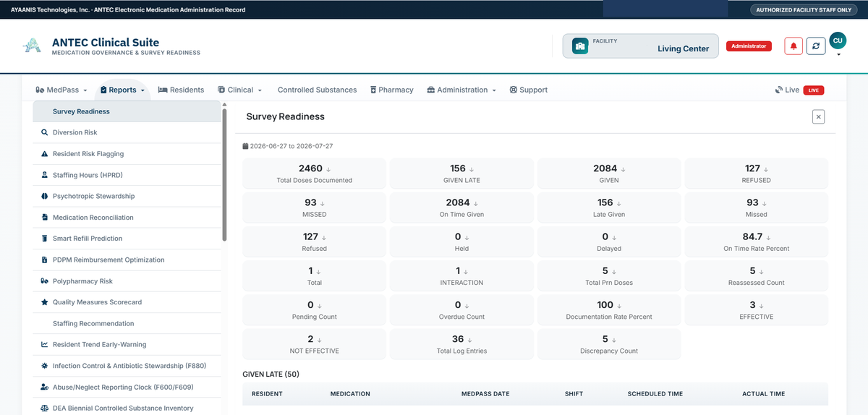Click the red Administrator badge

tap(749, 46)
